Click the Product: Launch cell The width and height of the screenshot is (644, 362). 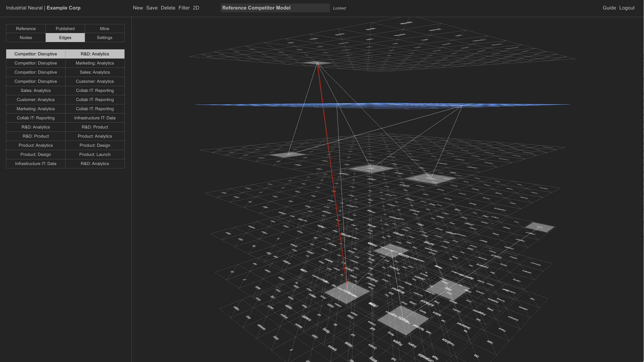[95, 154]
